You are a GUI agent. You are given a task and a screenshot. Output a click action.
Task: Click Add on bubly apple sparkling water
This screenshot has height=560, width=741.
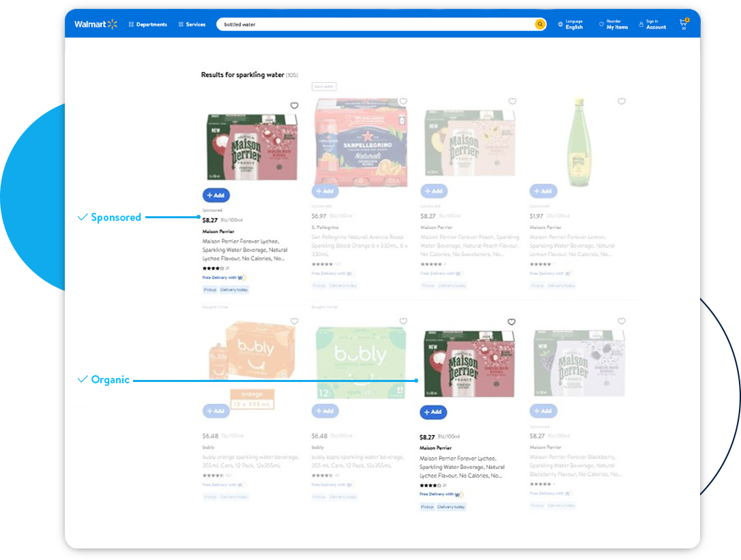tap(325, 411)
